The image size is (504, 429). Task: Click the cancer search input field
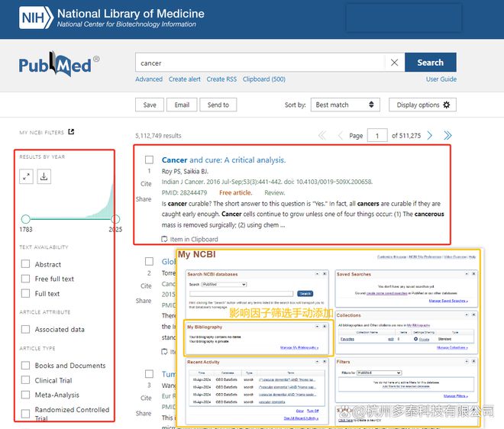coord(260,63)
